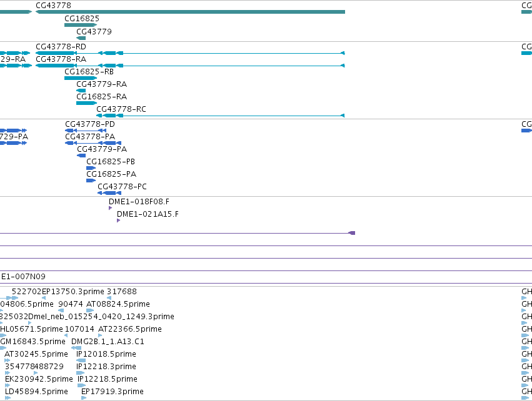Image resolution: width=532 pixels, height=401 pixels.
Task: Click the CG43778-RD transcript label
Action: click(x=61, y=46)
